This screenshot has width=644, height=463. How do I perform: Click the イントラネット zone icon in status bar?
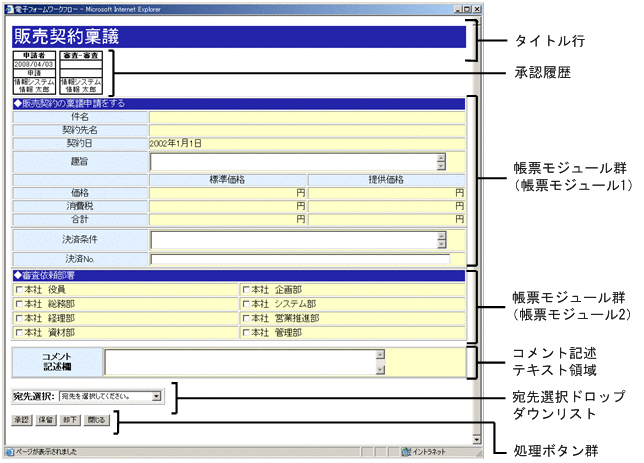point(407,452)
